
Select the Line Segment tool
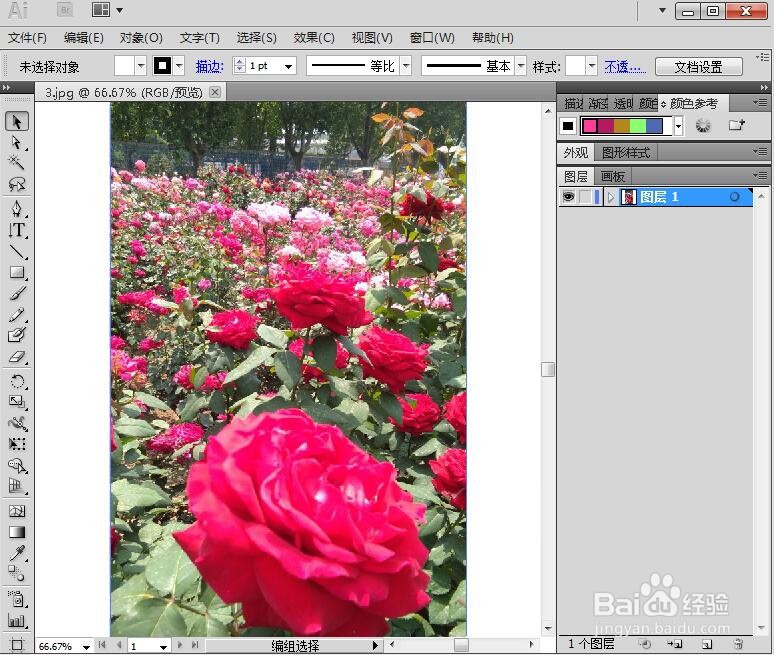(x=17, y=251)
